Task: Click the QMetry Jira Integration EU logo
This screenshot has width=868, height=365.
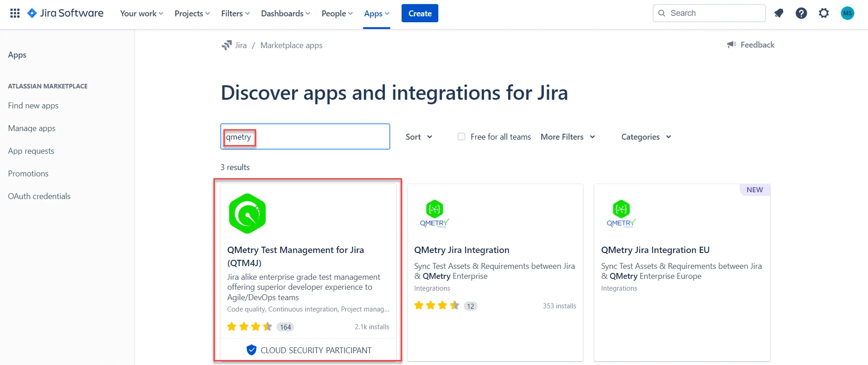Action: point(621,214)
